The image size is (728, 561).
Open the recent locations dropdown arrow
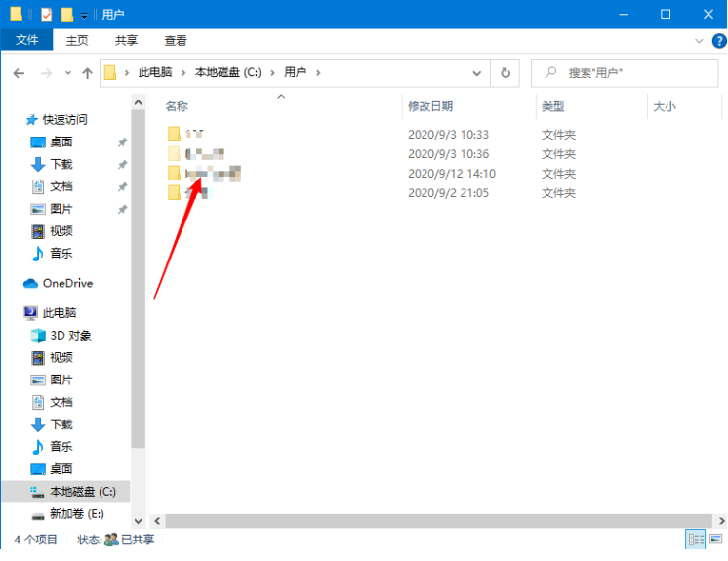67,73
